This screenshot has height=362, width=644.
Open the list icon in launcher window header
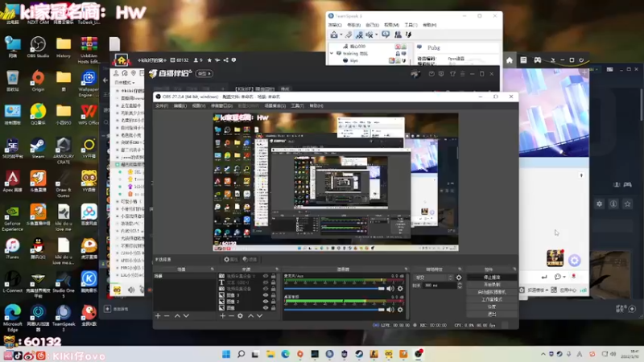523,60
